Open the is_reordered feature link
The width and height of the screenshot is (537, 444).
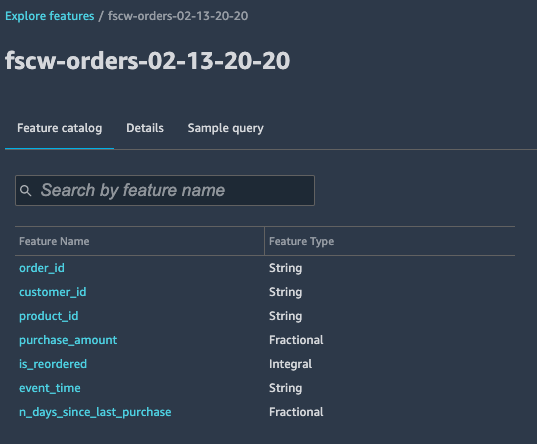(x=53, y=364)
